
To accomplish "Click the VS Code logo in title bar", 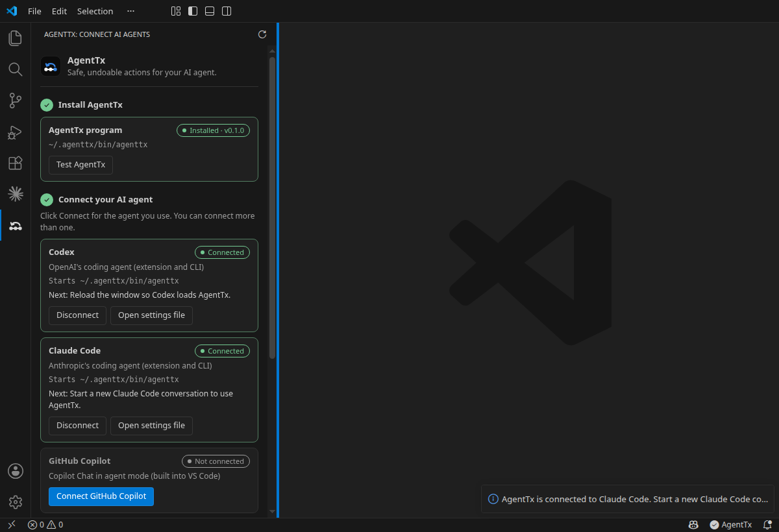I will click(12, 11).
